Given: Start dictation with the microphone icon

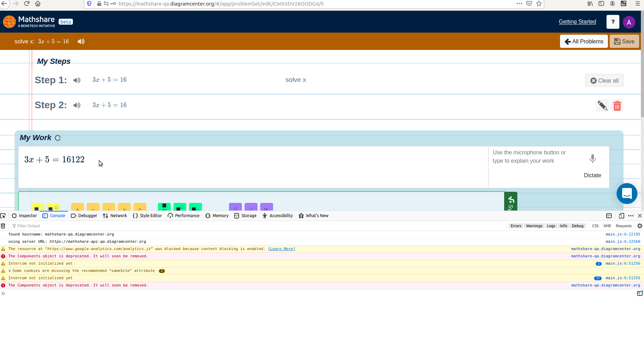Looking at the screenshot, I should (592, 159).
